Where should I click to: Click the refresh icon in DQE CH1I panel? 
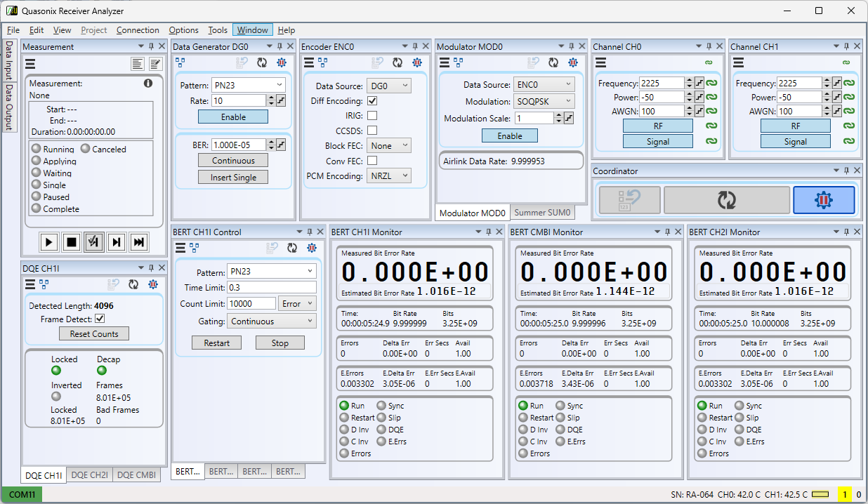(133, 284)
